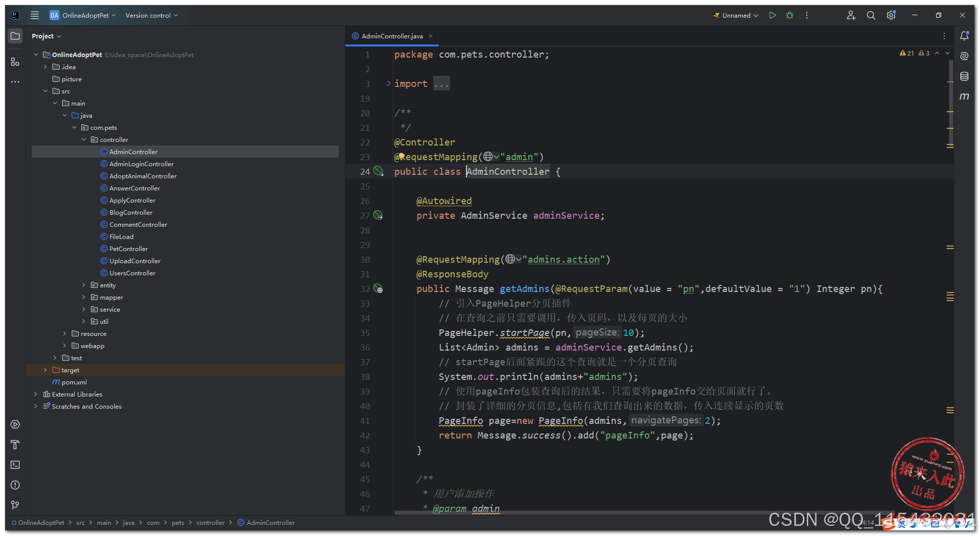This screenshot has height=536, width=980.
Task: Click request mapping gutter icon line 32
Action: (378, 289)
